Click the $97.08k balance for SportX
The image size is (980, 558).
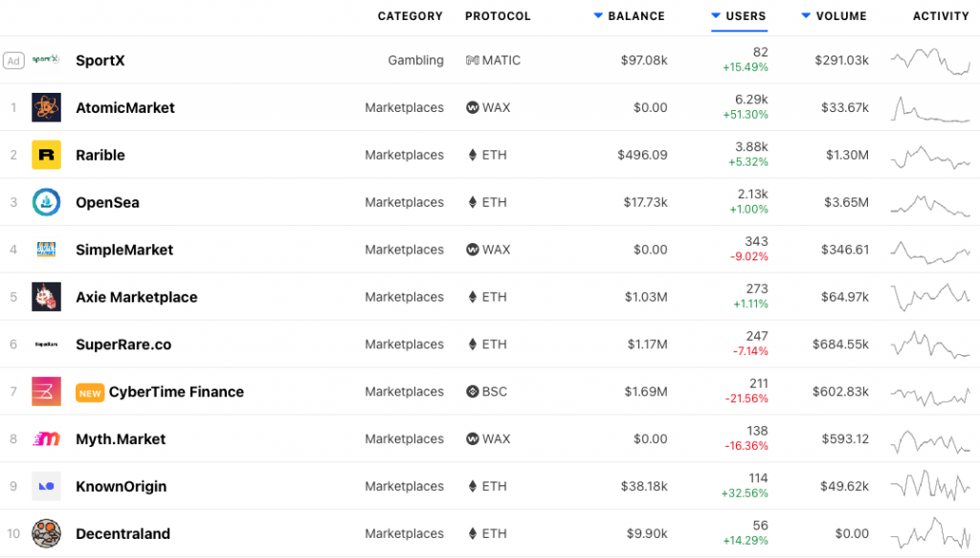pyautogui.click(x=644, y=60)
